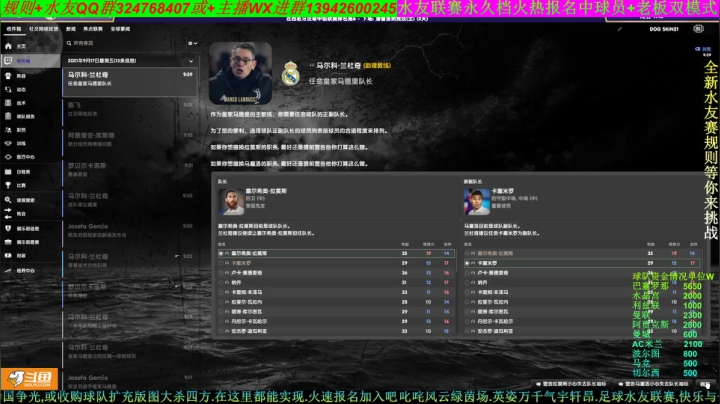
Task: Click the vice-captain 卡塞米罗 portrait photo
Action: tap(477, 202)
